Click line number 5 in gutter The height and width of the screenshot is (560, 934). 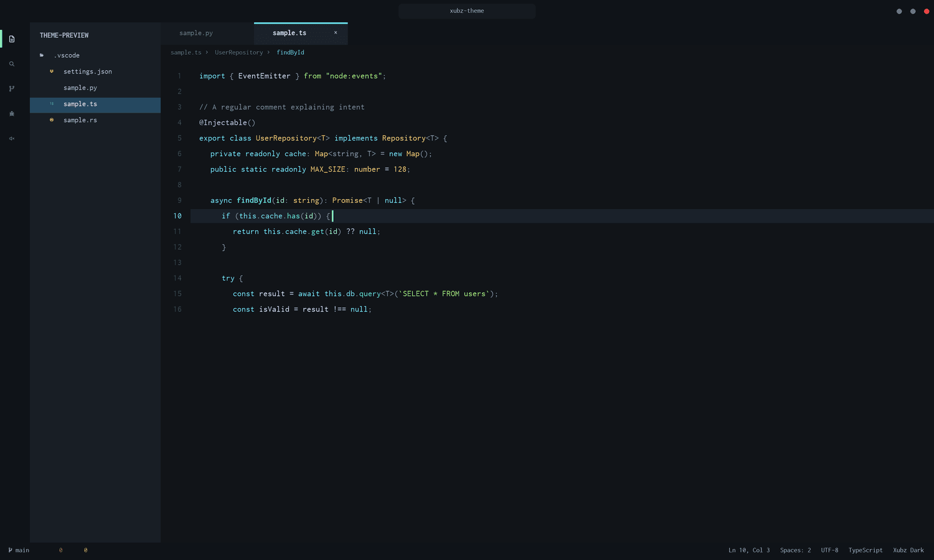pyautogui.click(x=179, y=138)
